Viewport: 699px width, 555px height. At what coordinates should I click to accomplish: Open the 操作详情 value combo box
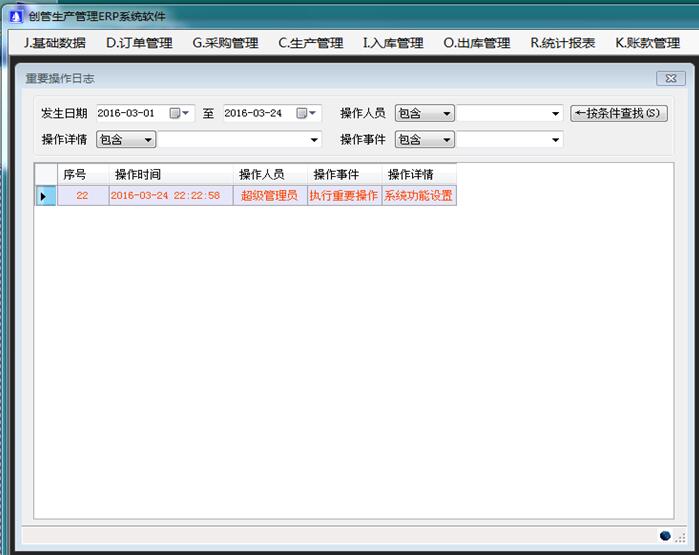314,140
